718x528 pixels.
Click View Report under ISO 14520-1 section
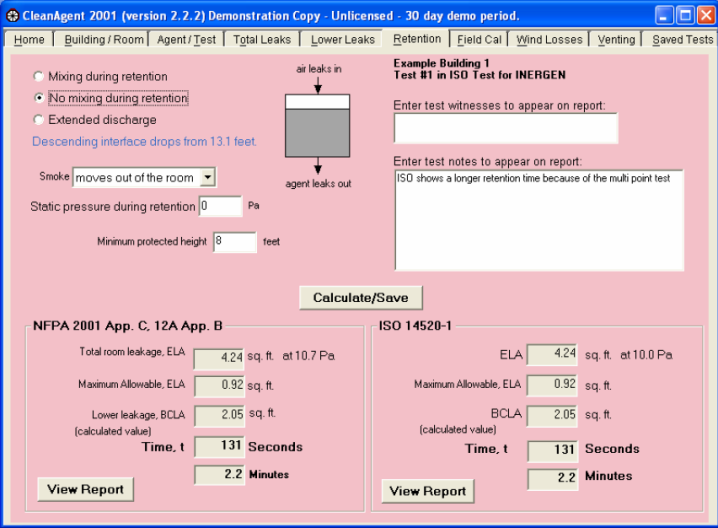(x=428, y=491)
